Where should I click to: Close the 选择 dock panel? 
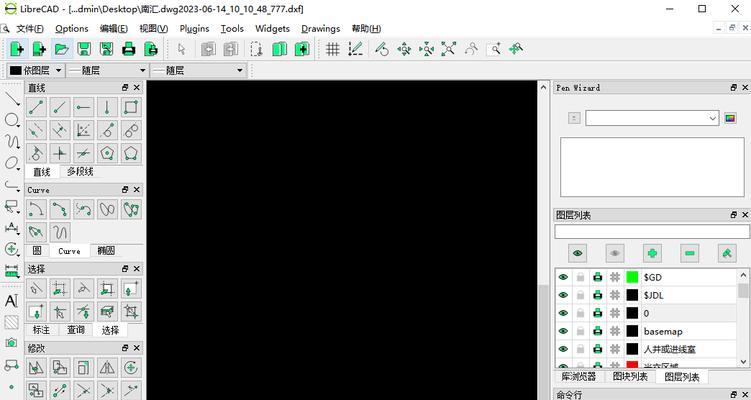(137, 269)
